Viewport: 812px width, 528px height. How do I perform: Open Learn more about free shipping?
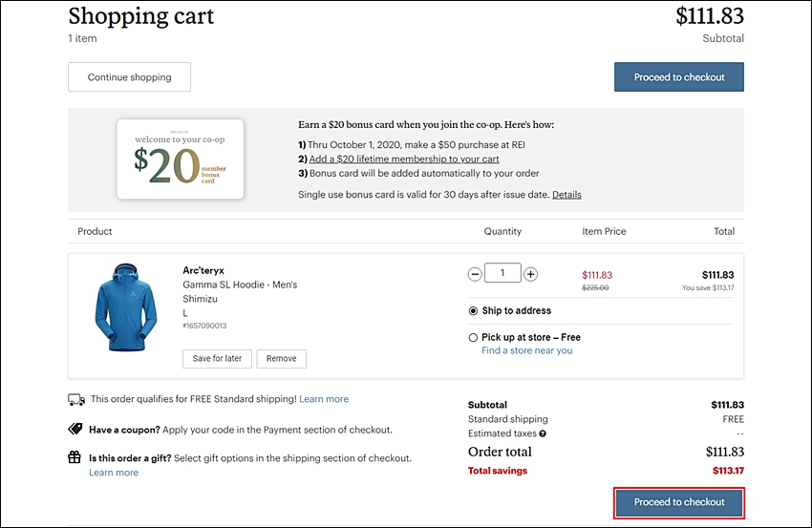pyautogui.click(x=324, y=399)
